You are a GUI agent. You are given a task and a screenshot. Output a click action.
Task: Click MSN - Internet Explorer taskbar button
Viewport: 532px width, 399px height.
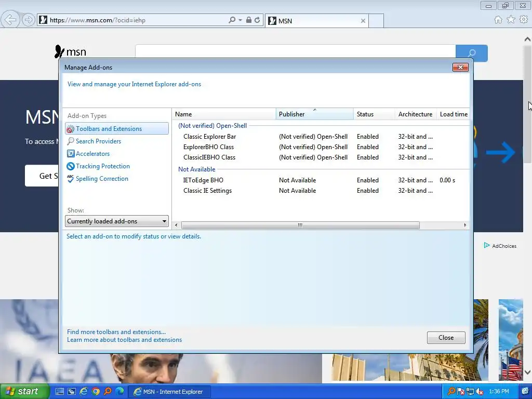pyautogui.click(x=170, y=392)
